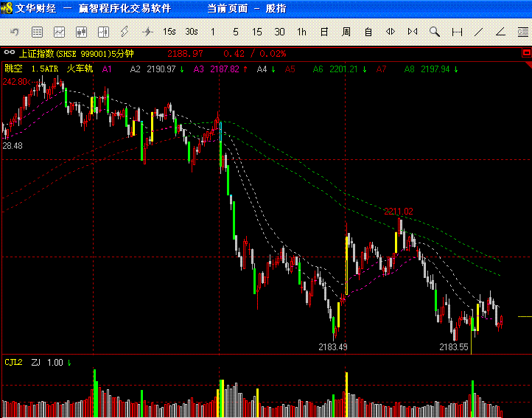Select the candlestick chart icon

click(81, 32)
